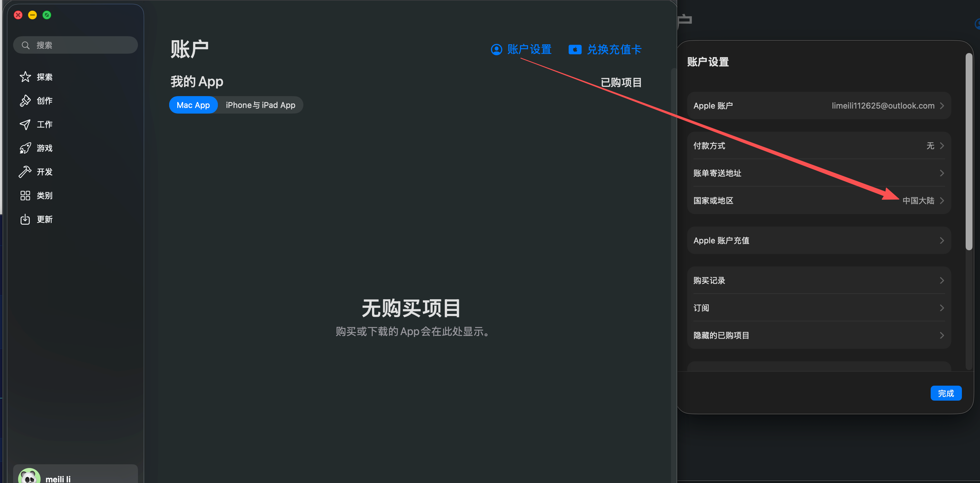Click the 中国大陆 region value
Image resolution: width=980 pixels, height=483 pixels.
click(x=919, y=200)
